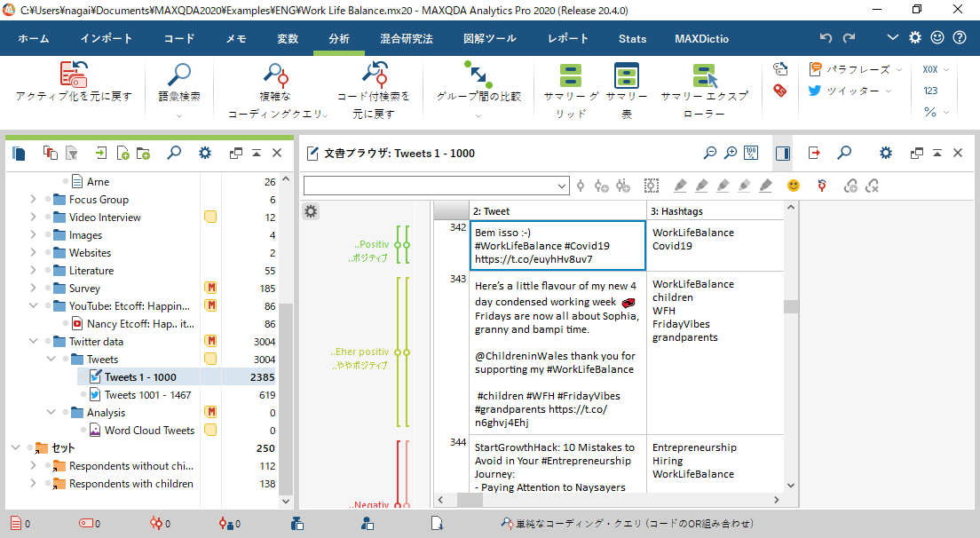Switch to the インポート tab
This screenshot has width=980, height=538.
[107, 39]
